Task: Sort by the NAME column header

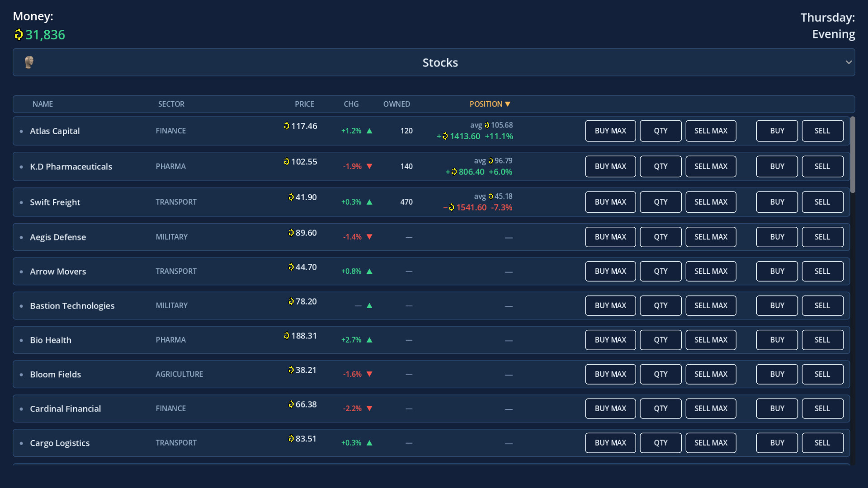Action: point(42,104)
